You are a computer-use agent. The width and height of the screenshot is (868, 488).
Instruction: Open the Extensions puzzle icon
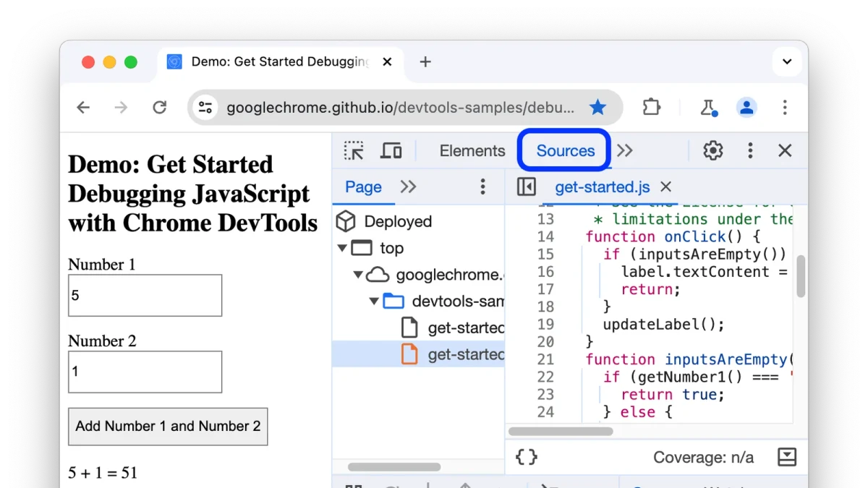tap(652, 108)
